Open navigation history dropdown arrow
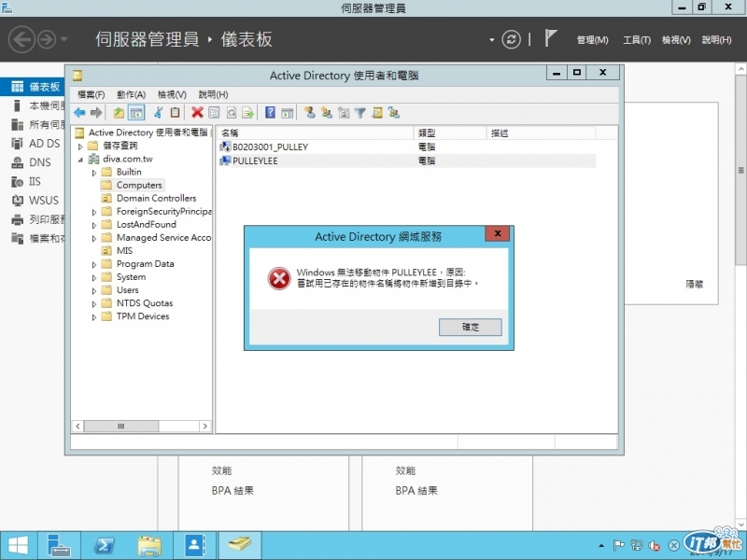Image resolution: width=747 pixels, height=560 pixels. [x=63, y=39]
